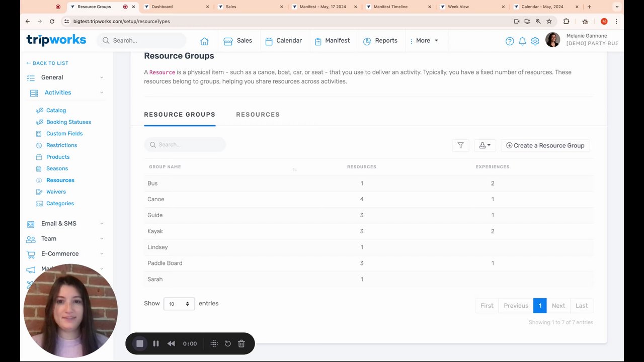644x362 pixels.
Task: Open the help question mark icon
Action: pyautogui.click(x=510, y=41)
